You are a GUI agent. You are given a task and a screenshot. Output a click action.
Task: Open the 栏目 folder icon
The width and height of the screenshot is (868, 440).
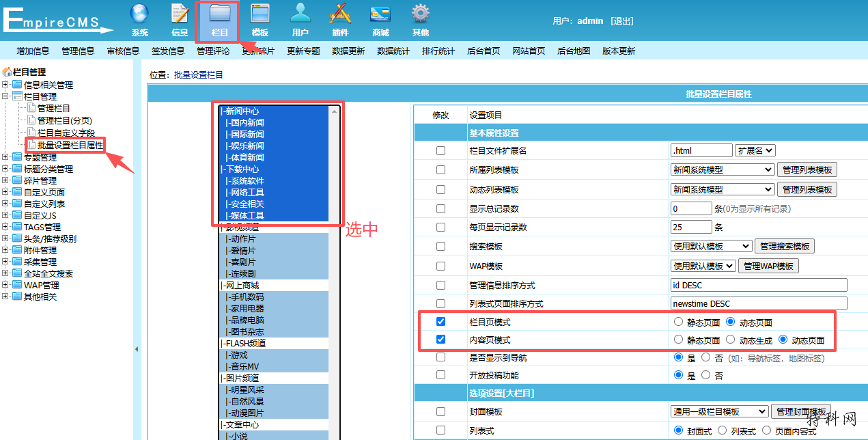click(x=219, y=14)
